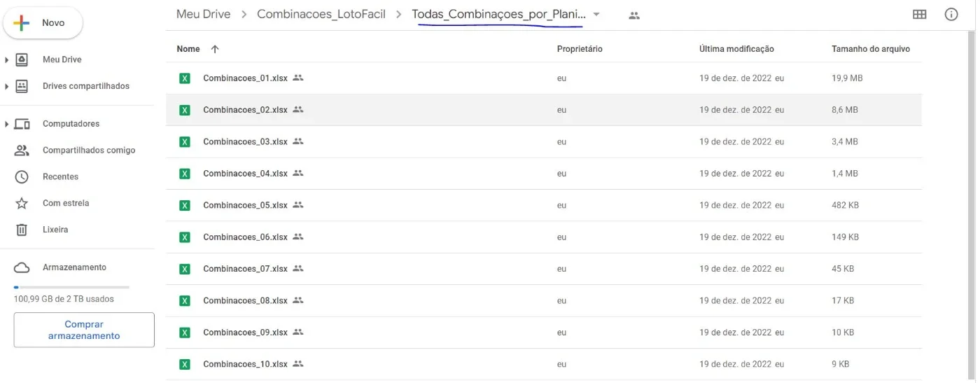Expand the Meu Drive tree arrow
980x383 pixels.
click(x=6, y=60)
